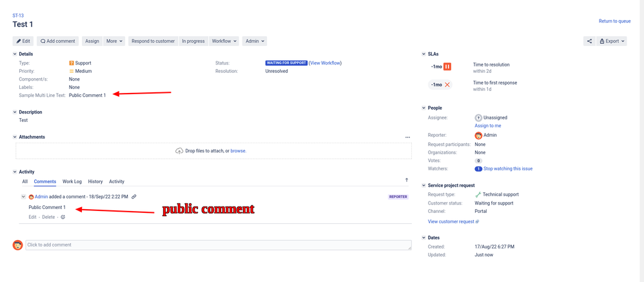The image size is (644, 282).
Task: Switch to the Work Log tab
Action: tap(72, 181)
